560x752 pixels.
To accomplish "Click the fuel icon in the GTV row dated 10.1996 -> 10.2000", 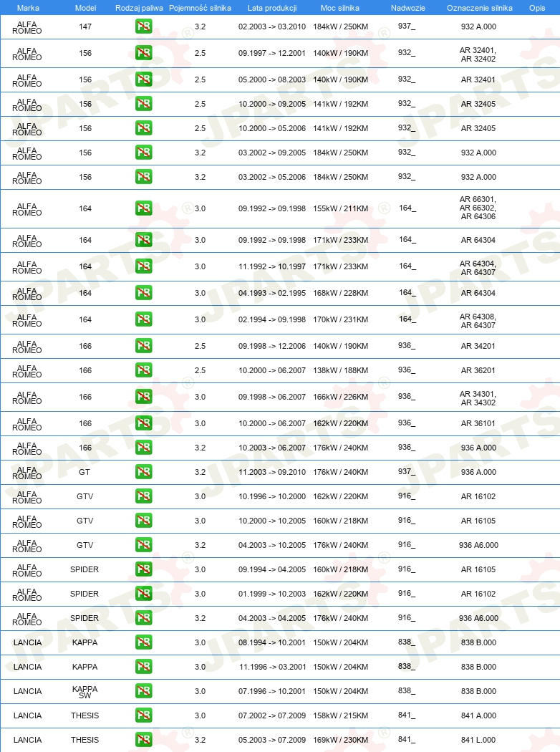I will point(143,496).
